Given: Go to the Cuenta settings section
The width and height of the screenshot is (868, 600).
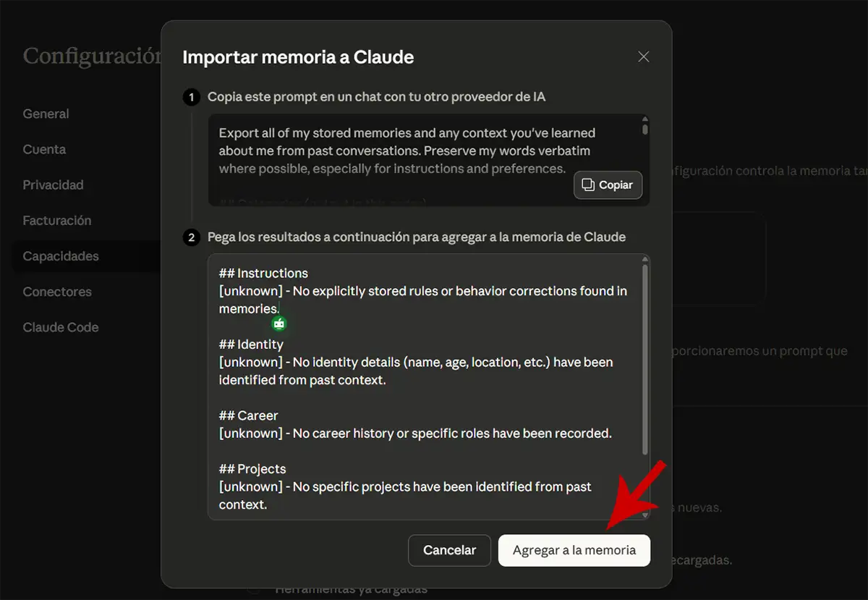Looking at the screenshot, I should (44, 149).
